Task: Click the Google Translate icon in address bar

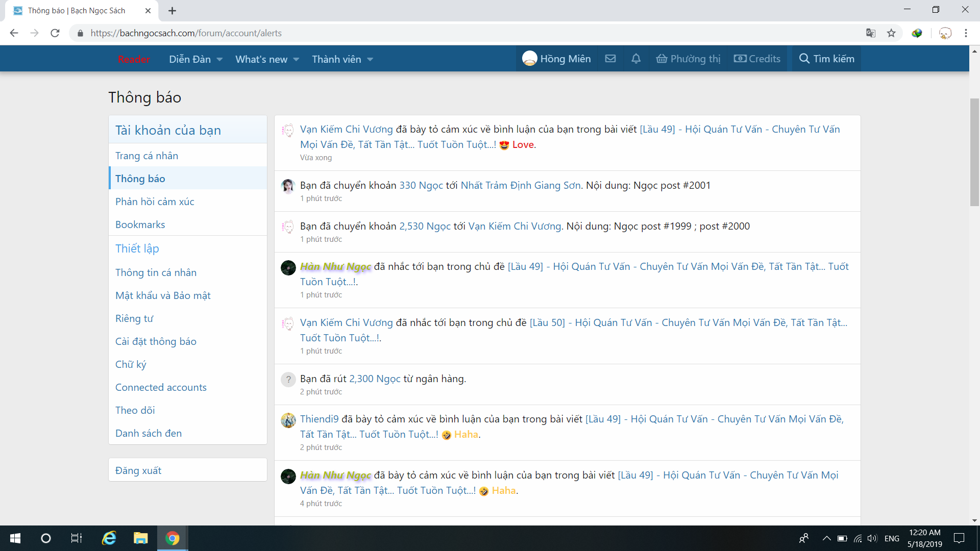Action: click(x=871, y=33)
